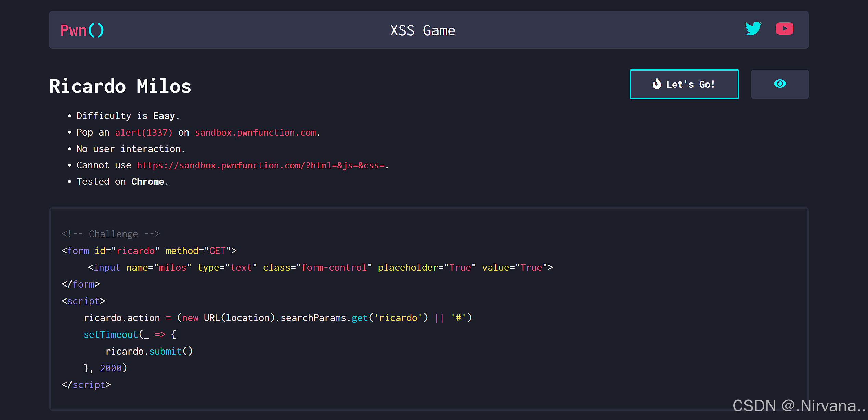The height and width of the screenshot is (420, 868).
Task: Click the Ricardo Milos heading
Action: pyautogui.click(x=120, y=86)
